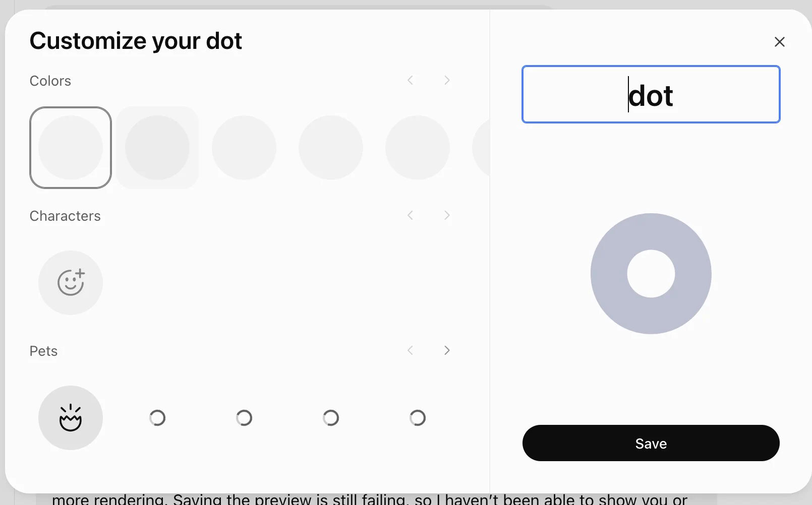Screen dimensions: 812x505
Task: Go to next Colors page
Action: click(x=447, y=80)
